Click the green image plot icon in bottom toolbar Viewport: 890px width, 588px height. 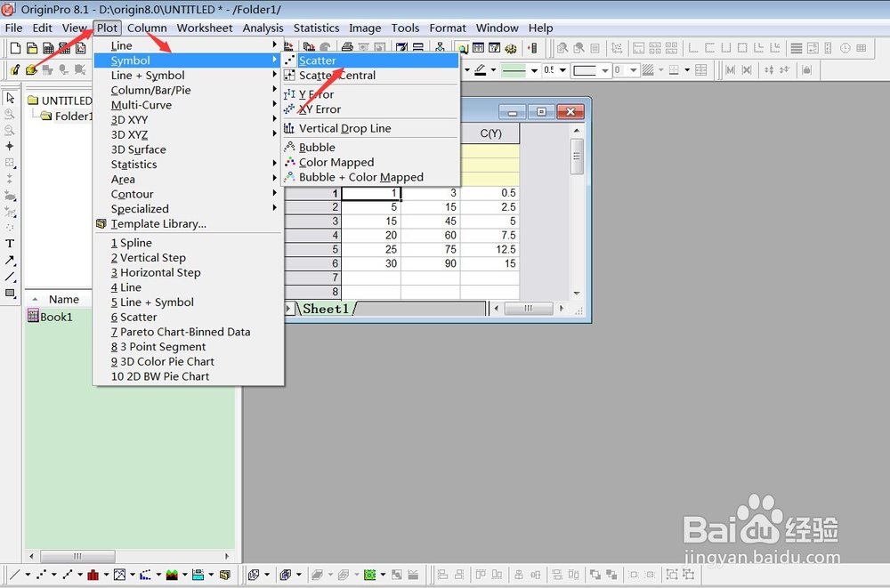click(370, 575)
